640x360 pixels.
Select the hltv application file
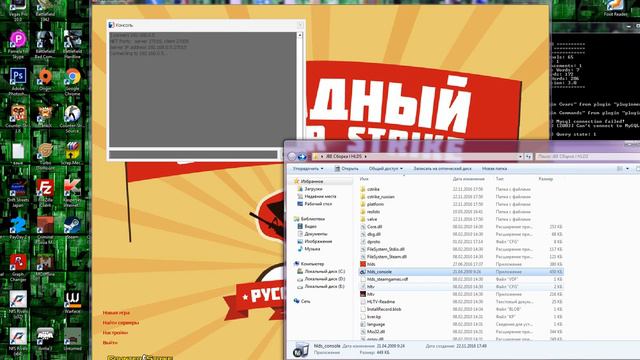pos(371,294)
